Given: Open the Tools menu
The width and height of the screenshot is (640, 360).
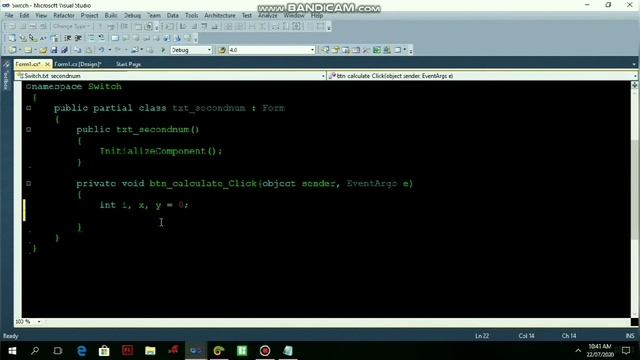Looking at the screenshot, I should (x=191, y=16).
